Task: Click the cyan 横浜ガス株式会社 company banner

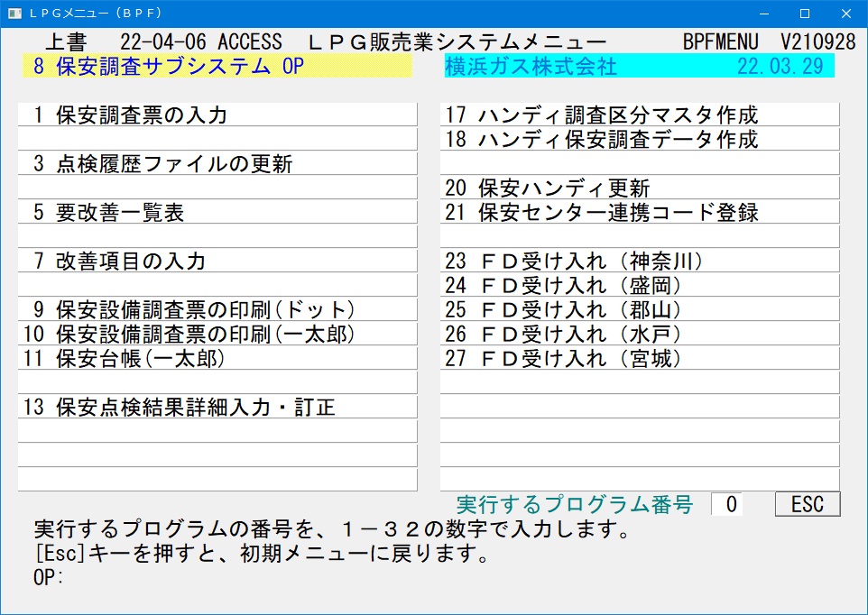Action: [x=640, y=66]
